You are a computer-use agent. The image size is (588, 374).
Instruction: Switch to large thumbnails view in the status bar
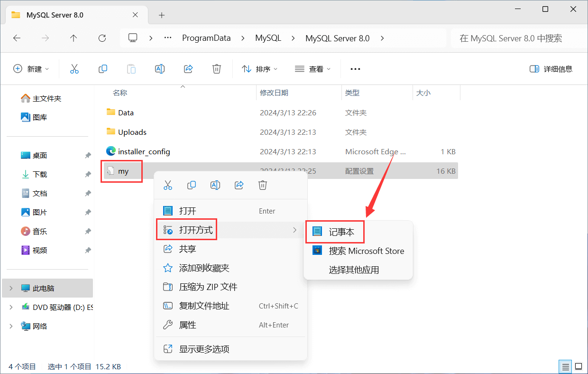[579, 366]
